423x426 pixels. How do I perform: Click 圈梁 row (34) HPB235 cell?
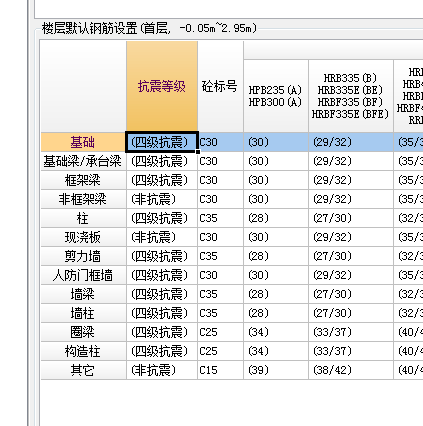point(276,332)
